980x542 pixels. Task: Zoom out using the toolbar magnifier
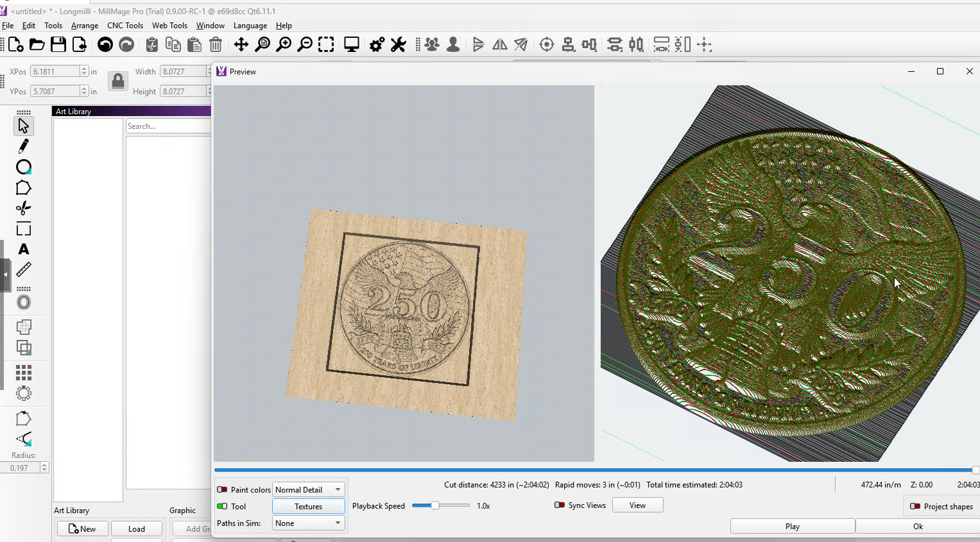click(305, 44)
